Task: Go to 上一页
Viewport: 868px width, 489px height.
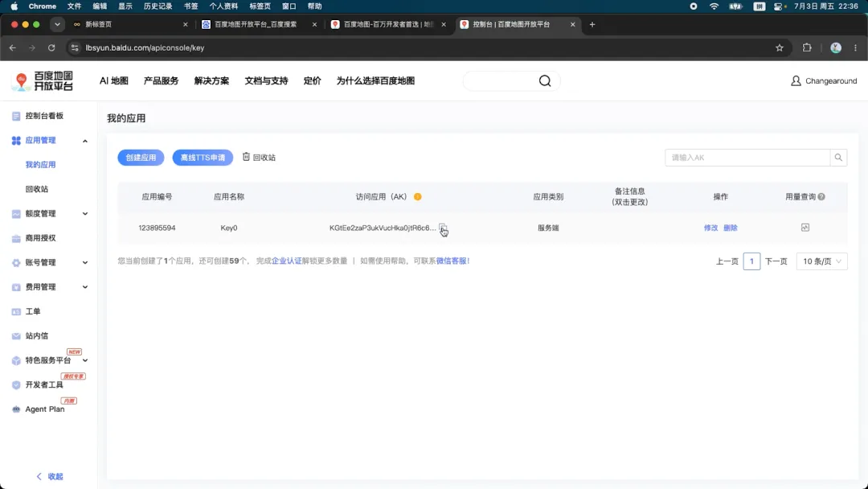Action: tap(727, 261)
